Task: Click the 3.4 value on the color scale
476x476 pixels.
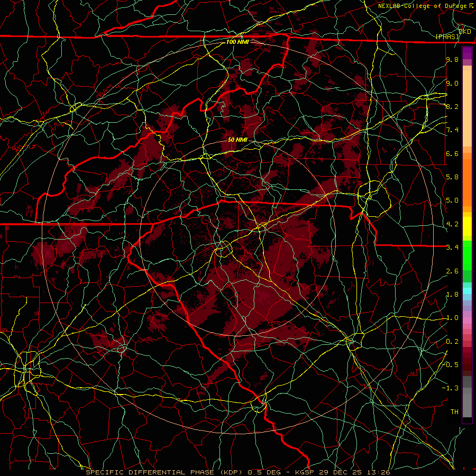Action: coord(452,248)
